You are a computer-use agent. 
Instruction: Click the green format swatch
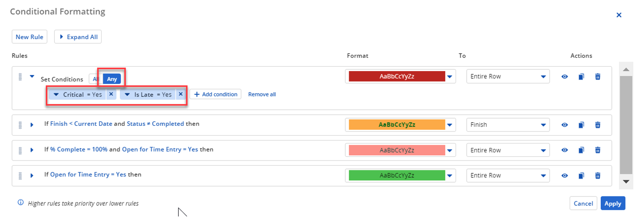tap(397, 176)
